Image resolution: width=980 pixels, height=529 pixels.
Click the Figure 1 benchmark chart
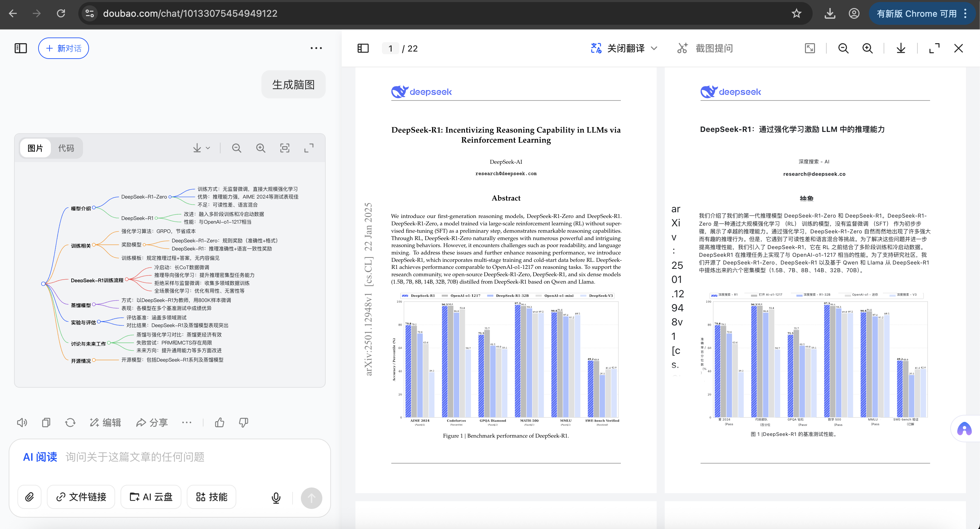click(506, 359)
